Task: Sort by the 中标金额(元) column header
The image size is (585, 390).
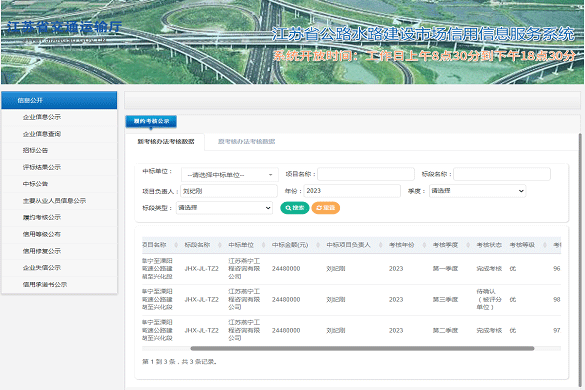Action: [x=290, y=245]
